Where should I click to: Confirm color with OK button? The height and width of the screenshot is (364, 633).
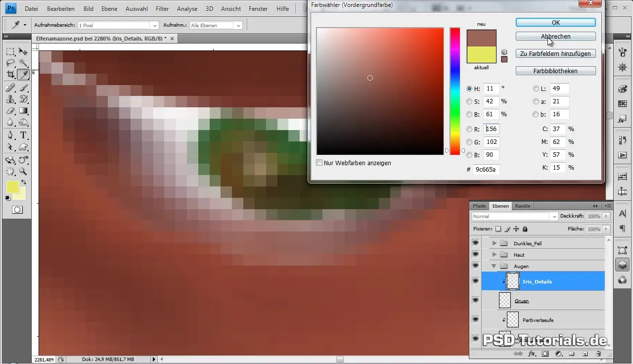click(x=556, y=22)
